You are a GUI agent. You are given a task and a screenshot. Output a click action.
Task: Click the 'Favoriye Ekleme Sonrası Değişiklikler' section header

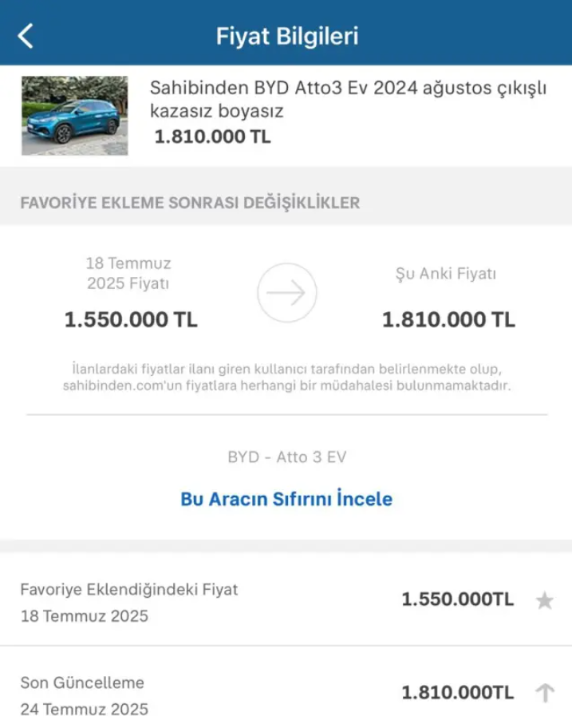(190, 203)
